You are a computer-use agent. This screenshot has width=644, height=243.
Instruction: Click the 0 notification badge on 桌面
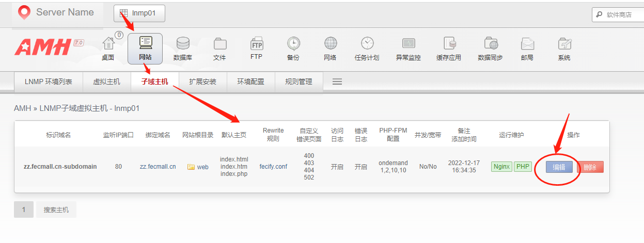click(x=119, y=35)
